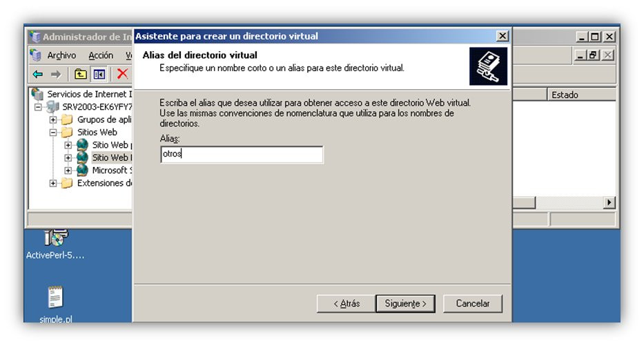Close the virtual directory wizard dialog
This screenshot has height=346, width=644.
pyautogui.click(x=502, y=36)
